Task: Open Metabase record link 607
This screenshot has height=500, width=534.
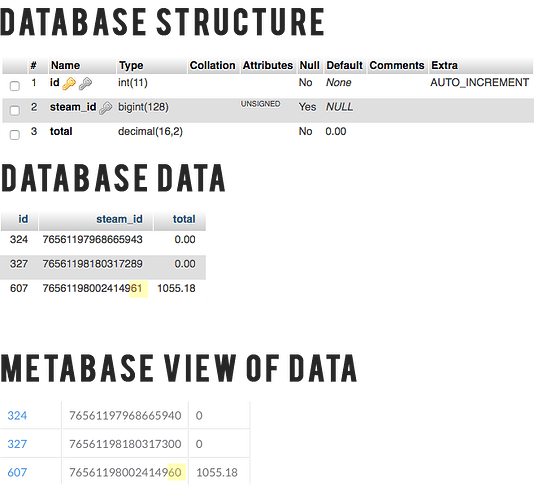Action: tap(17, 473)
